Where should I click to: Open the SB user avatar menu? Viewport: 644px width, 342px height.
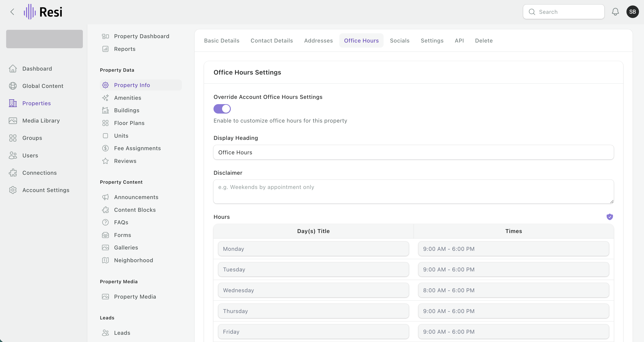pyautogui.click(x=633, y=12)
